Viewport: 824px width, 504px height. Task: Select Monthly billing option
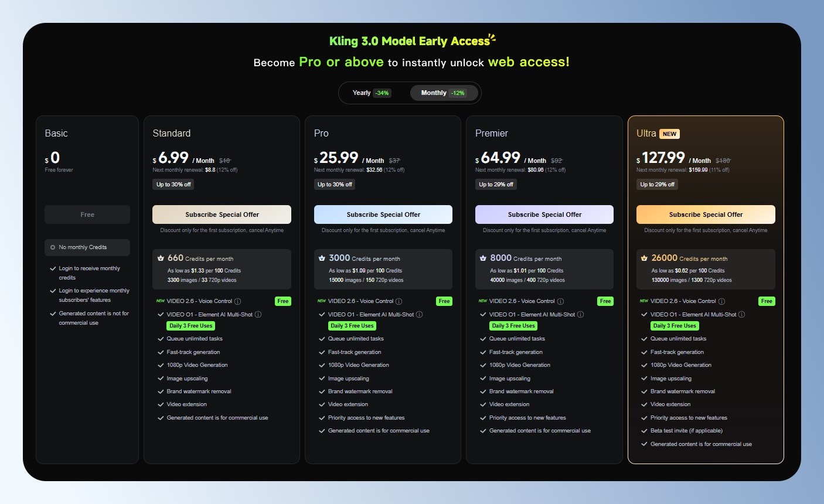click(443, 93)
